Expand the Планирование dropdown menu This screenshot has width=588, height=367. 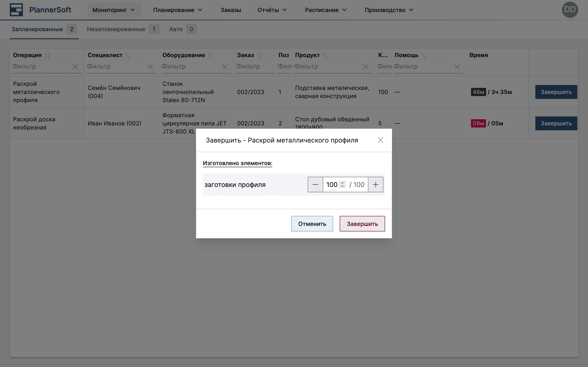(178, 10)
